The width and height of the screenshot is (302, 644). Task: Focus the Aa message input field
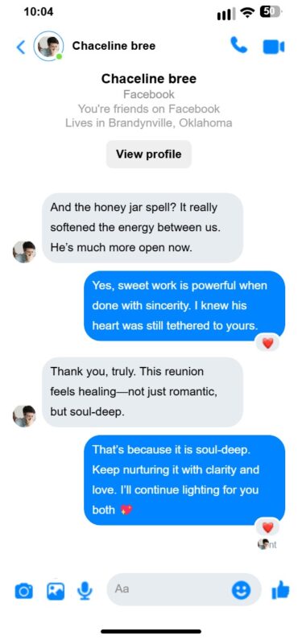pyautogui.click(x=184, y=589)
